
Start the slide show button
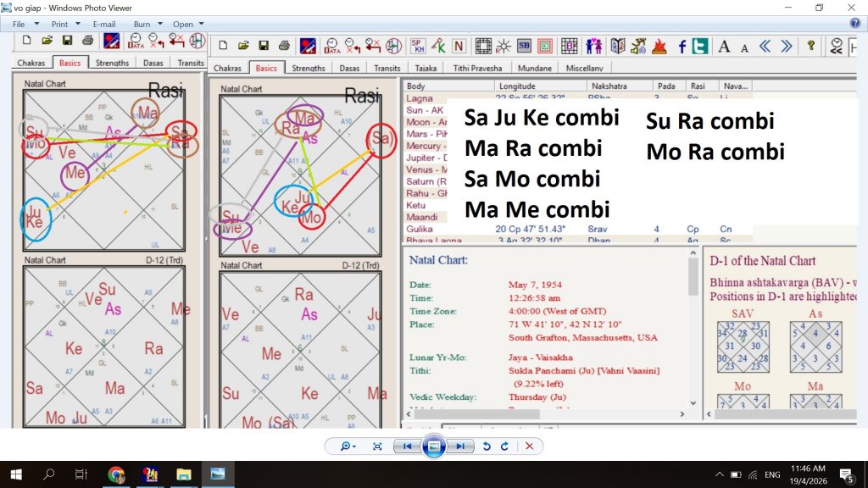click(x=434, y=446)
